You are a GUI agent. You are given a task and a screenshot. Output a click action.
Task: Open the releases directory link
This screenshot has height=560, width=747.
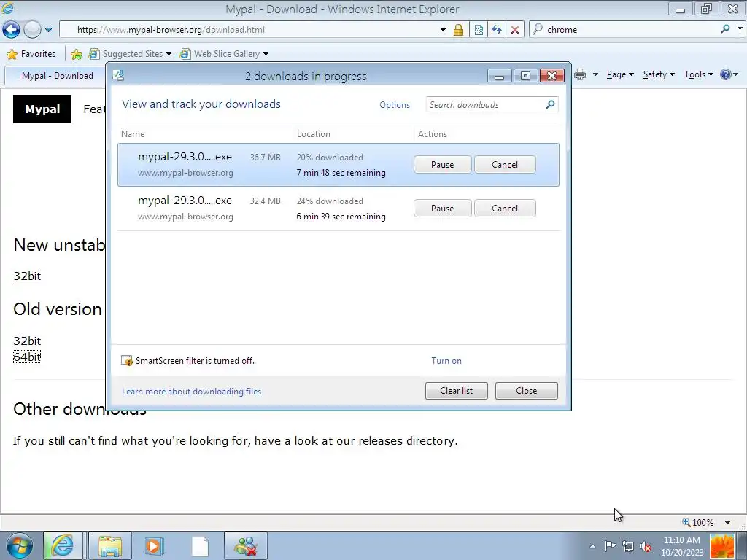point(408,441)
